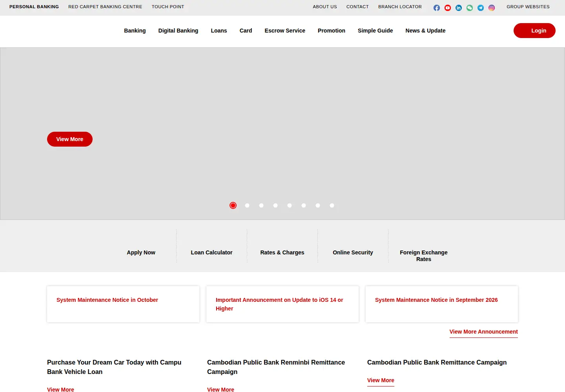Image resolution: width=565 pixels, height=392 pixels.
Task: Click View More on the hero banner
Action: point(70,139)
